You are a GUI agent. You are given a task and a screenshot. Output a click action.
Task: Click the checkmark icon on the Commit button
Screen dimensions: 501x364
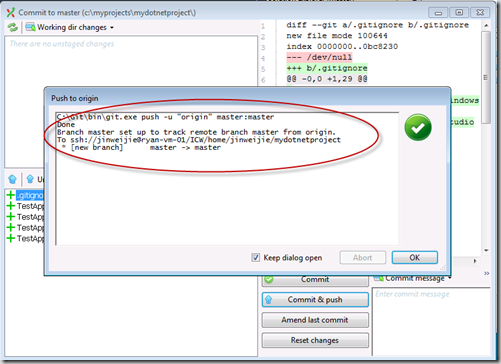point(269,279)
